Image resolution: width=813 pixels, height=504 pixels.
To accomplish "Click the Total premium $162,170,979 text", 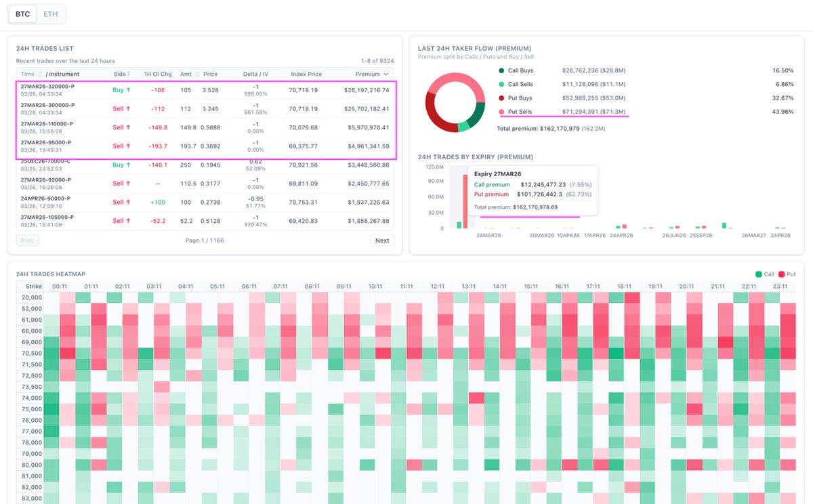I will 551,128.
